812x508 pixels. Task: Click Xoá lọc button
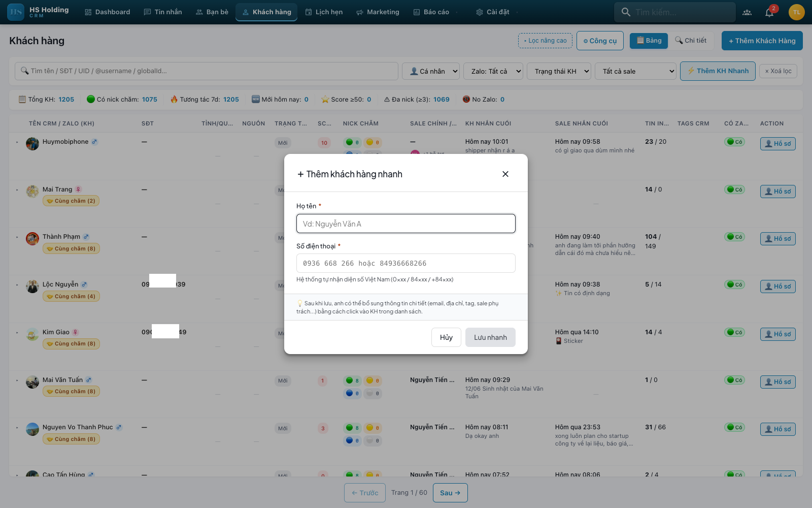click(779, 71)
